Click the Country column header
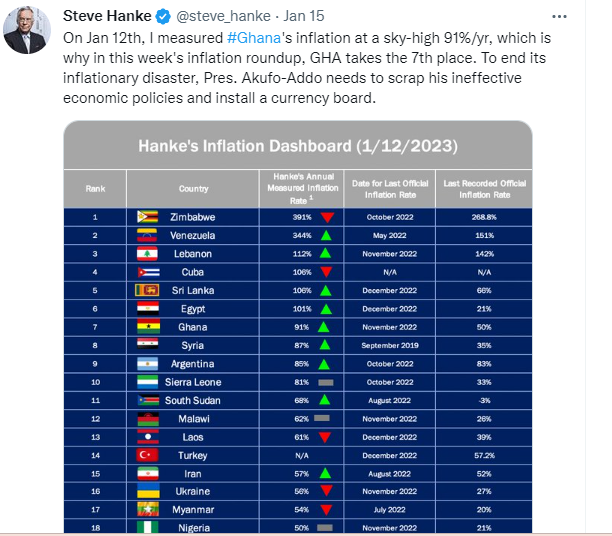The width and height of the screenshot is (612, 536). pos(193,187)
